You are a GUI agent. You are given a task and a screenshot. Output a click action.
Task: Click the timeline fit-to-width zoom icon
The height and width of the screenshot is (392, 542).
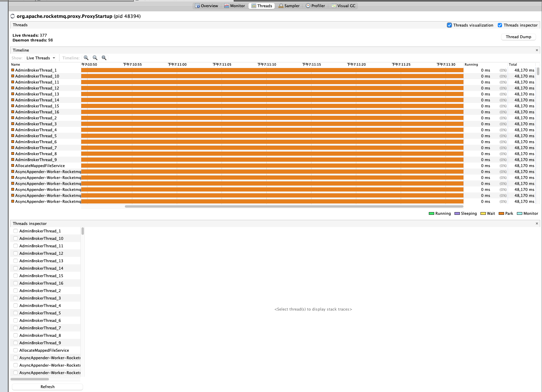(104, 58)
